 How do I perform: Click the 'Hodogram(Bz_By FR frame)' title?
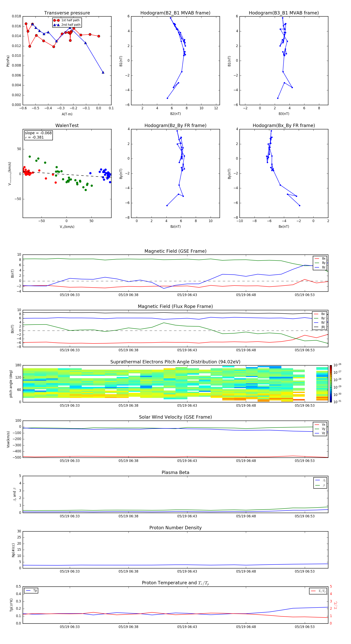point(175,125)
